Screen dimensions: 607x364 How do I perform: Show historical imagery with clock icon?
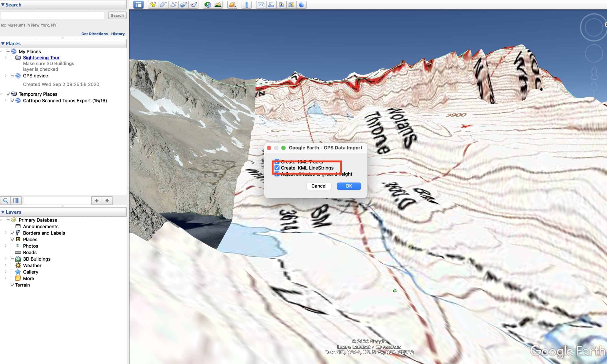208,5
